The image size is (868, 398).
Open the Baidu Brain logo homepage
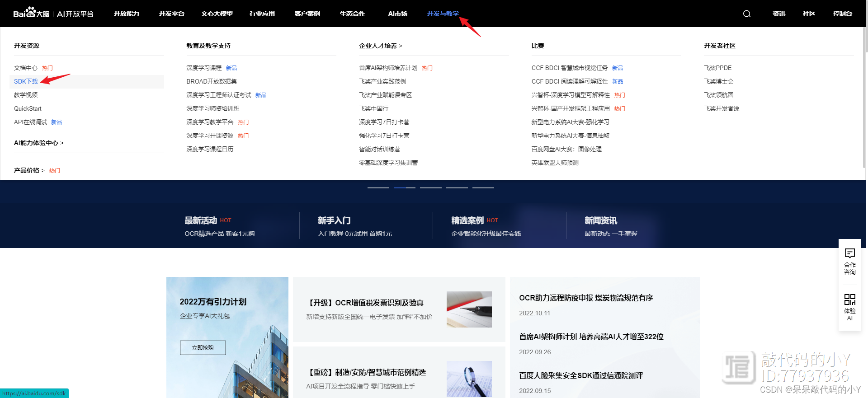pos(53,13)
